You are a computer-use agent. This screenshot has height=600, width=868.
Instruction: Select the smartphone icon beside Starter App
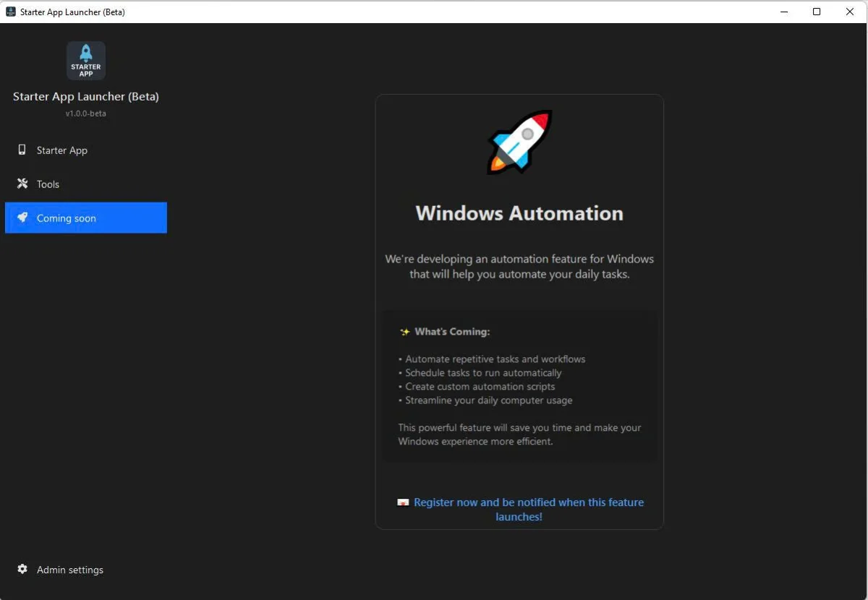[22, 150]
